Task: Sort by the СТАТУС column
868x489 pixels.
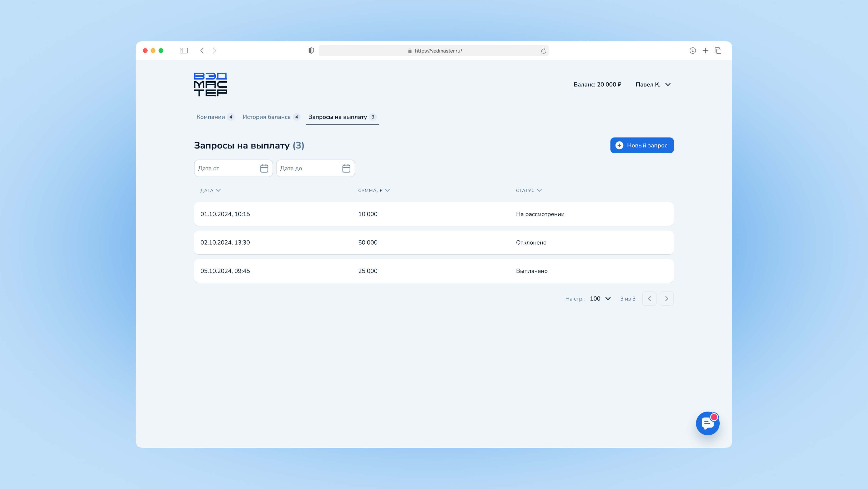Action: [x=528, y=191]
